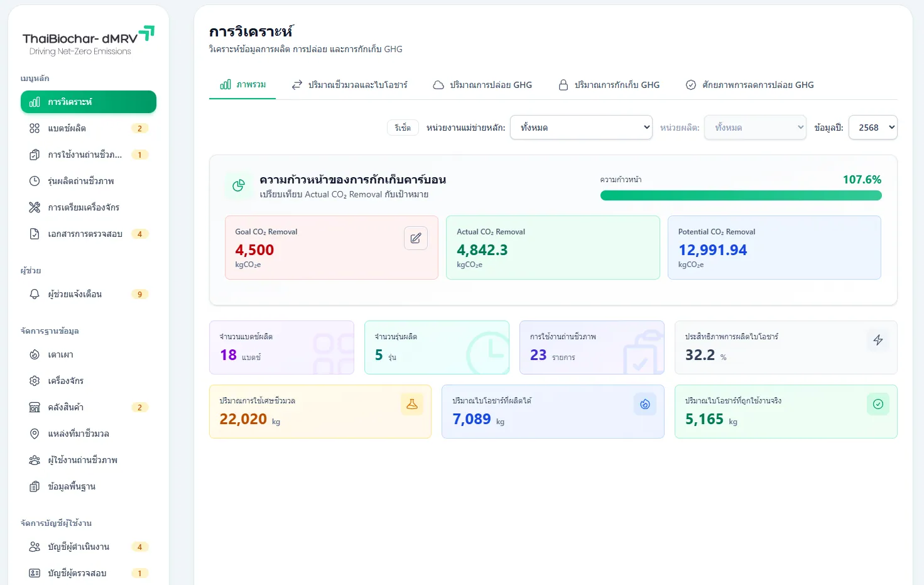Click the tools icon beside การเตรียมเครื่องจักร
924x585 pixels.
35,207
